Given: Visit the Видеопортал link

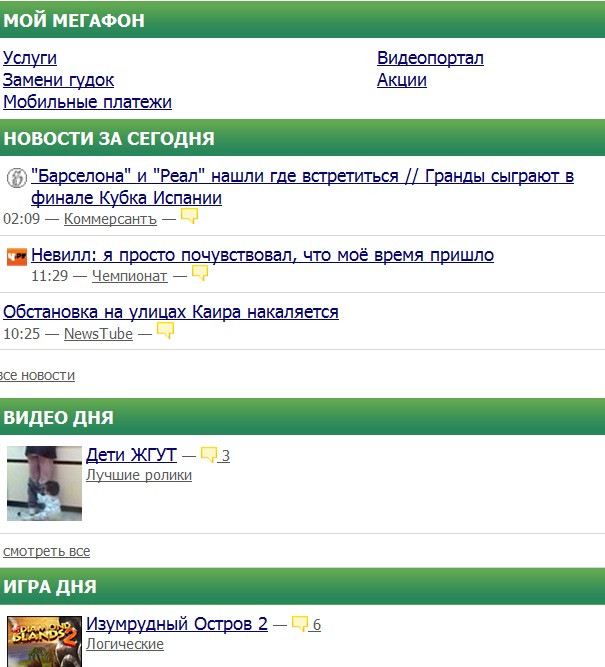Looking at the screenshot, I should pyautogui.click(x=430, y=58).
